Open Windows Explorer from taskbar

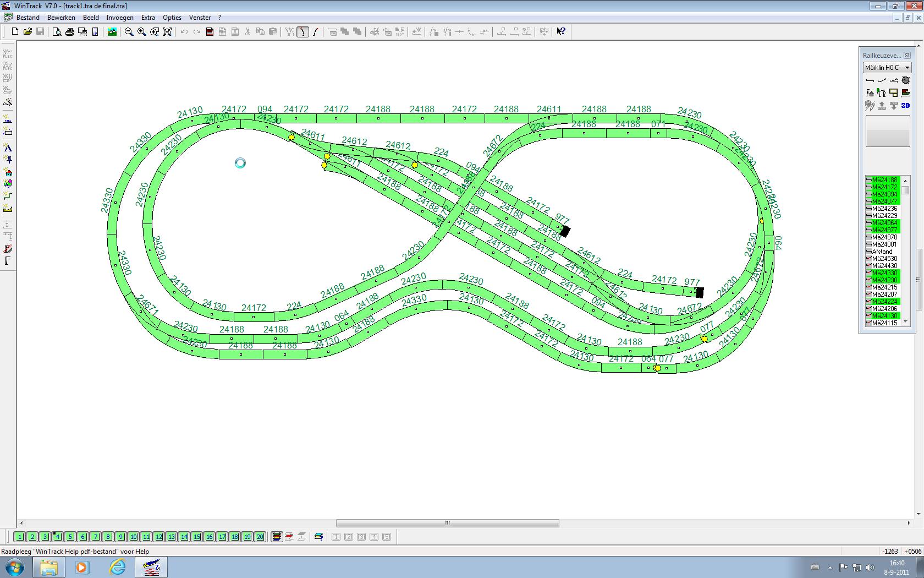[48, 568]
